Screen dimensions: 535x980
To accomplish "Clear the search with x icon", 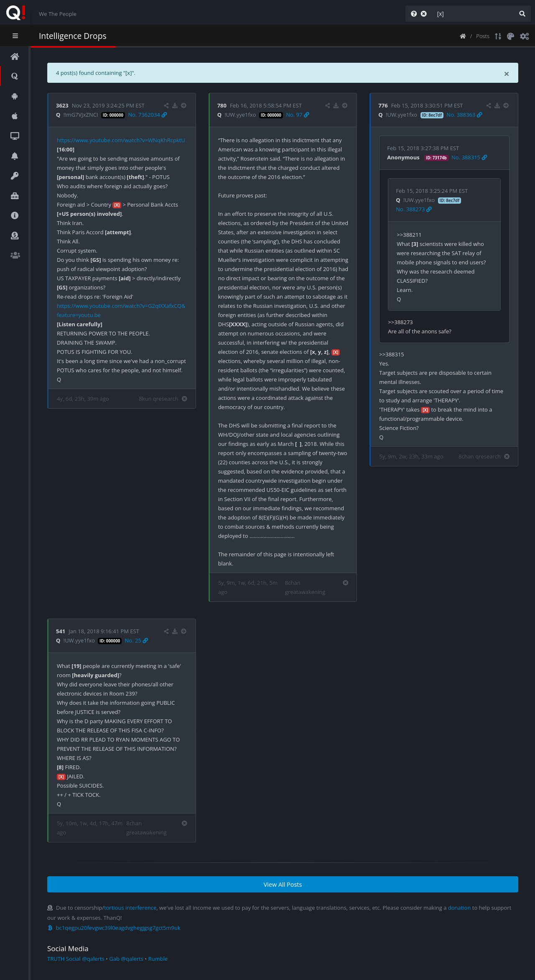I will (424, 14).
